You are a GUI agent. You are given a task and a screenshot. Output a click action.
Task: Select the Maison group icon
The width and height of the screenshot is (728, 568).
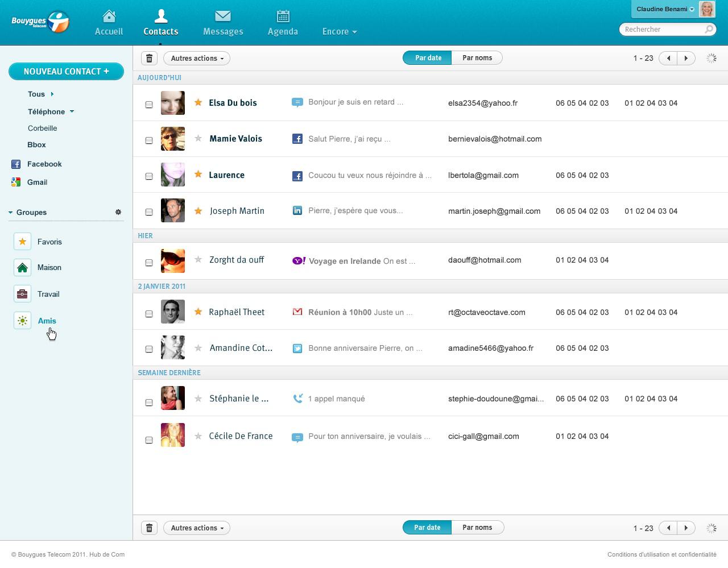pos(22,267)
